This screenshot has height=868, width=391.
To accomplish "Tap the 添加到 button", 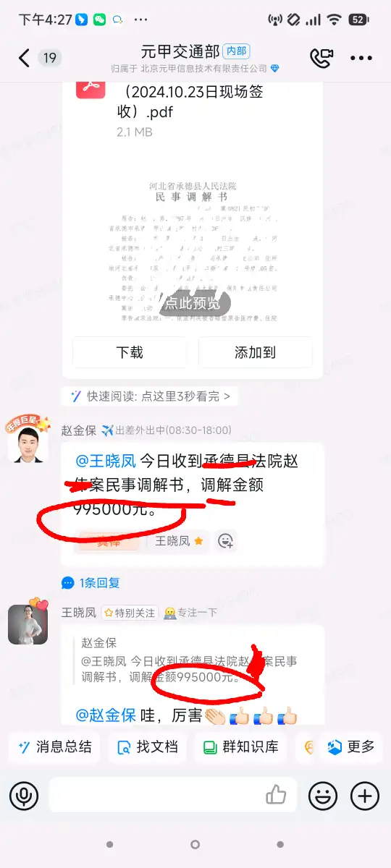I will click(x=256, y=352).
